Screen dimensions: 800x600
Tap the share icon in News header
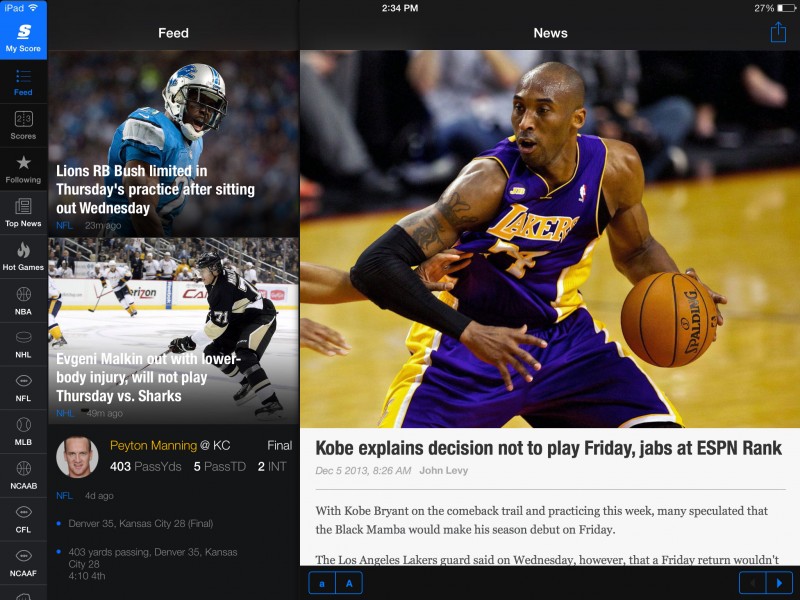(x=778, y=32)
